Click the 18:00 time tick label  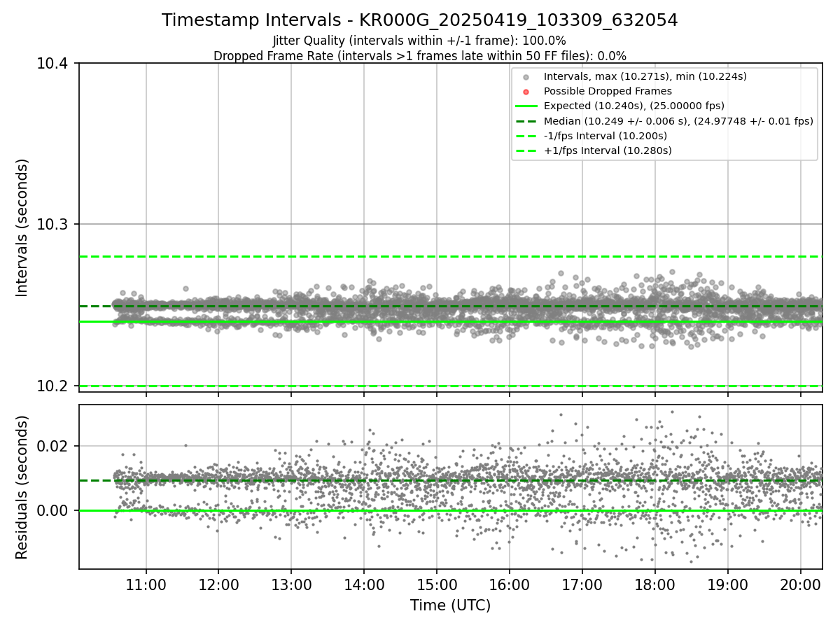(655, 584)
